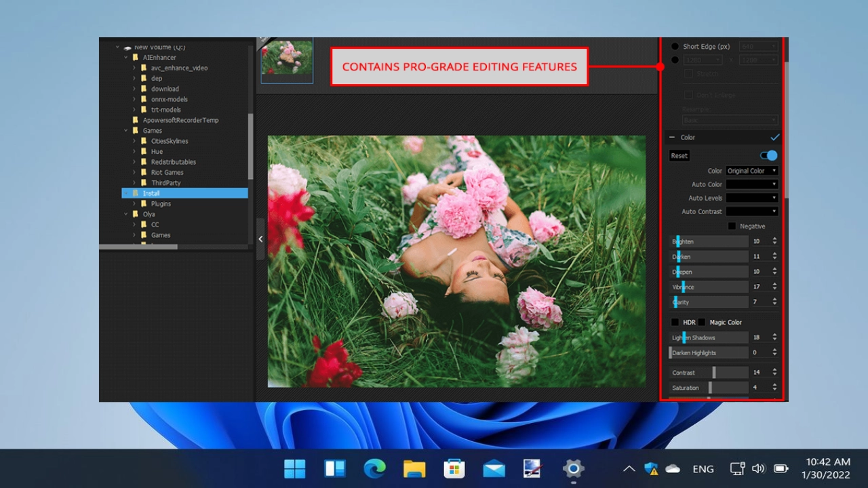Open the photo editor app taskbar icon

pos(533,468)
